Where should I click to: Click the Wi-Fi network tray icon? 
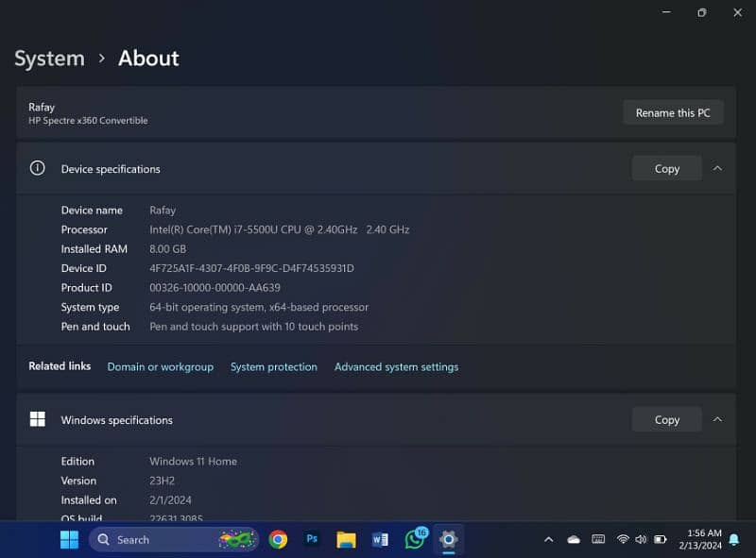623,539
